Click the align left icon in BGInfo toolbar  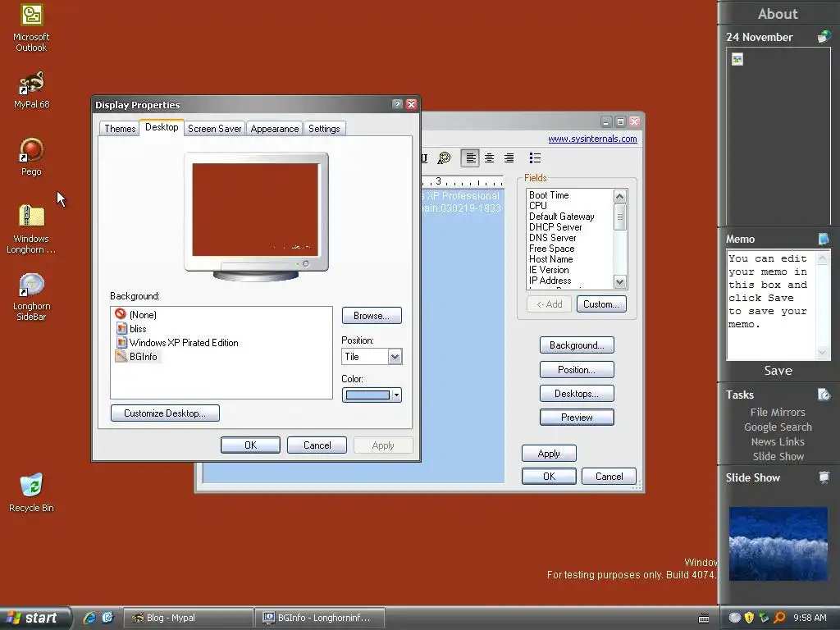[x=470, y=157]
